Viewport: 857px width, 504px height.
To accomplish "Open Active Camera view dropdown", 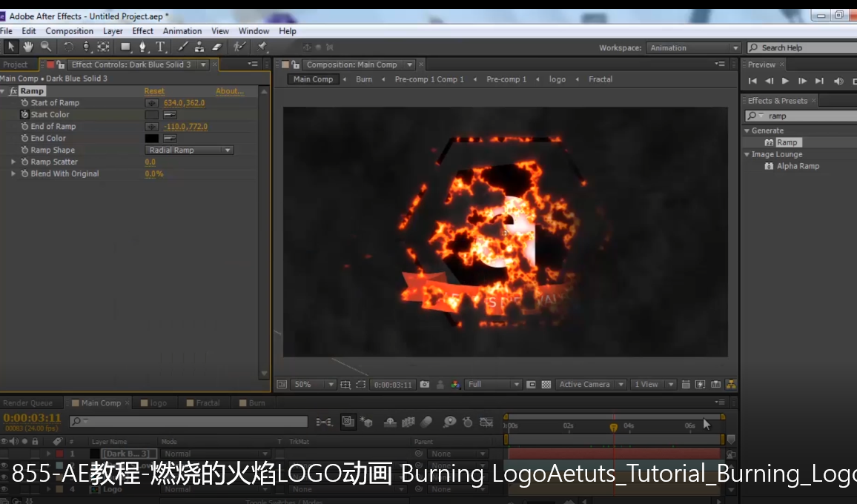I will click(x=590, y=385).
